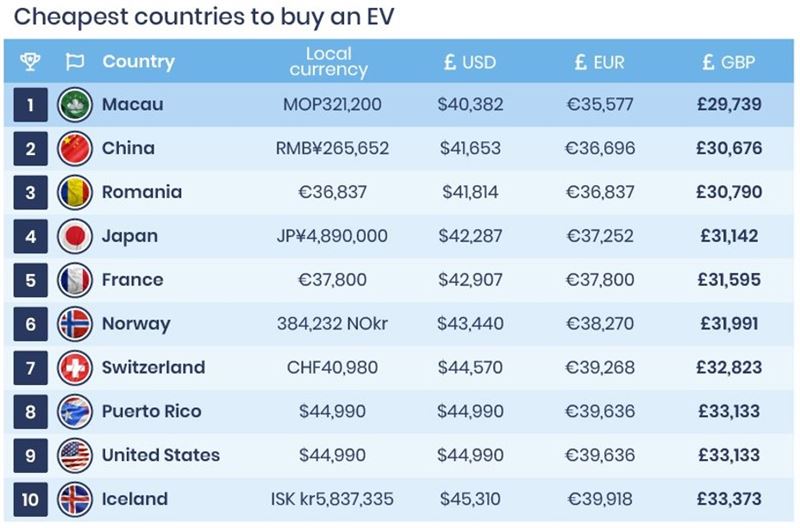Image resolution: width=800 pixels, height=528 pixels.
Task: Select the USD column header
Action: [470, 62]
